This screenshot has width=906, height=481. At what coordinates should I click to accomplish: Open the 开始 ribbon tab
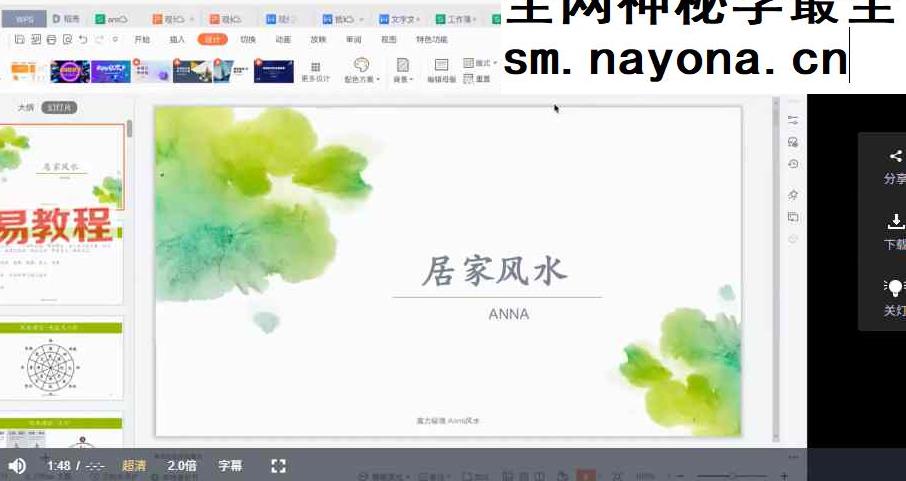tap(142, 39)
